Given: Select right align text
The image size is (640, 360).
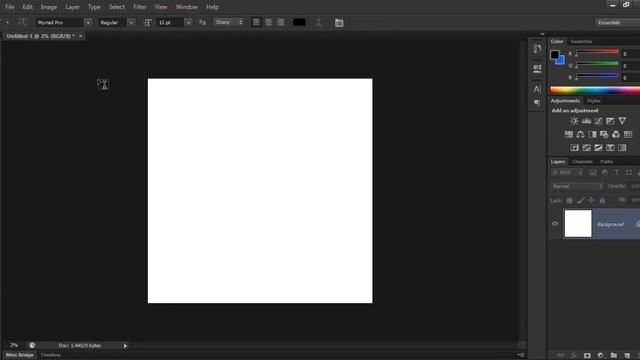Looking at the screenshot, I should tap(280, 22).
